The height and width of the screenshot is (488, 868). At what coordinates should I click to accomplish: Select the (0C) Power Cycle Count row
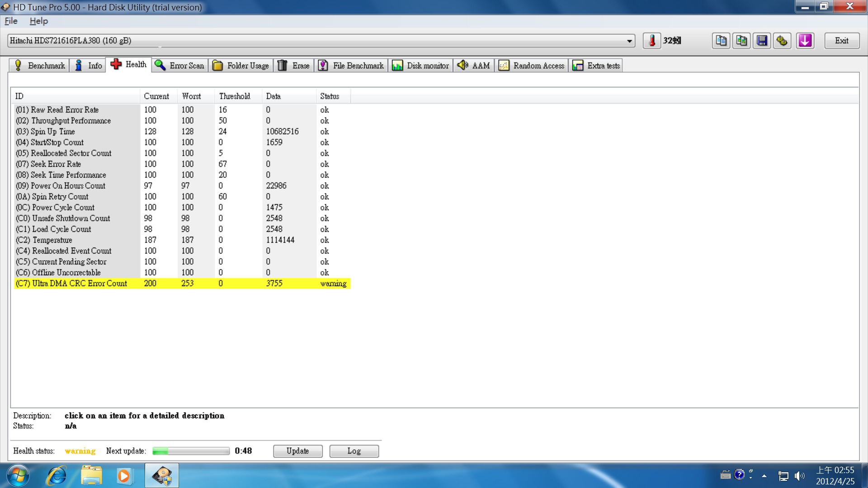[182, 207]
